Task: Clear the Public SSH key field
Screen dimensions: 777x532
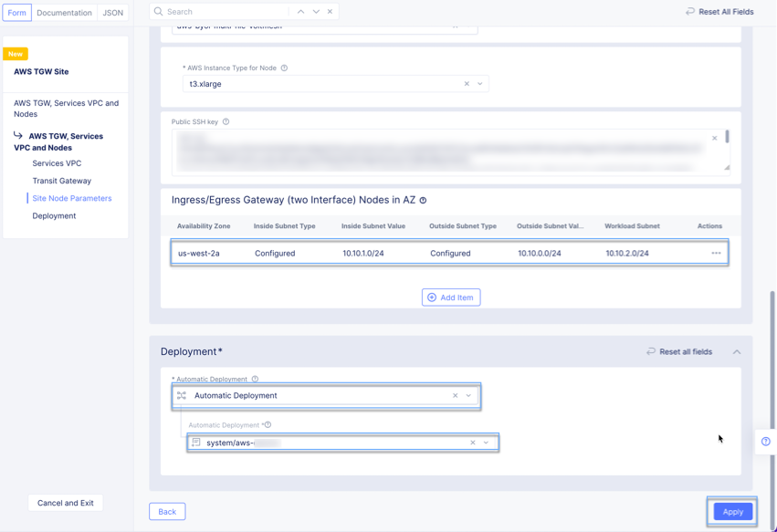Action: pyautogui.click(x=714, y=139)
